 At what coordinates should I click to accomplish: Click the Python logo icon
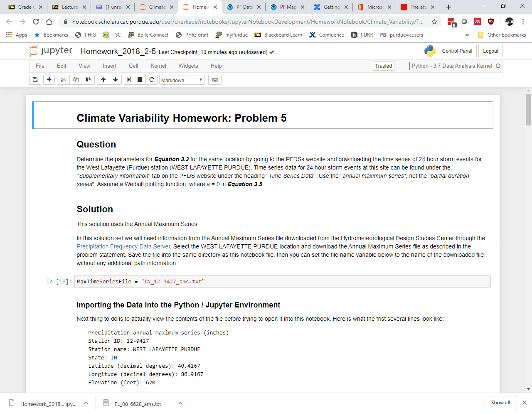click(x=430, y=51)
